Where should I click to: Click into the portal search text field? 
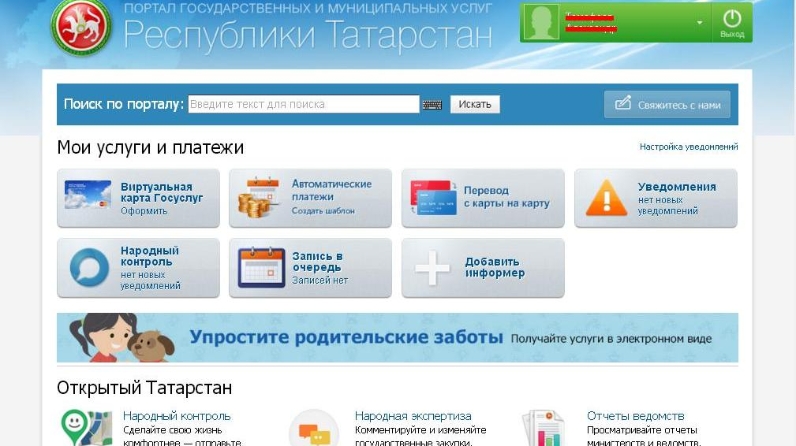pyautogui.click(x=303, y=104)
